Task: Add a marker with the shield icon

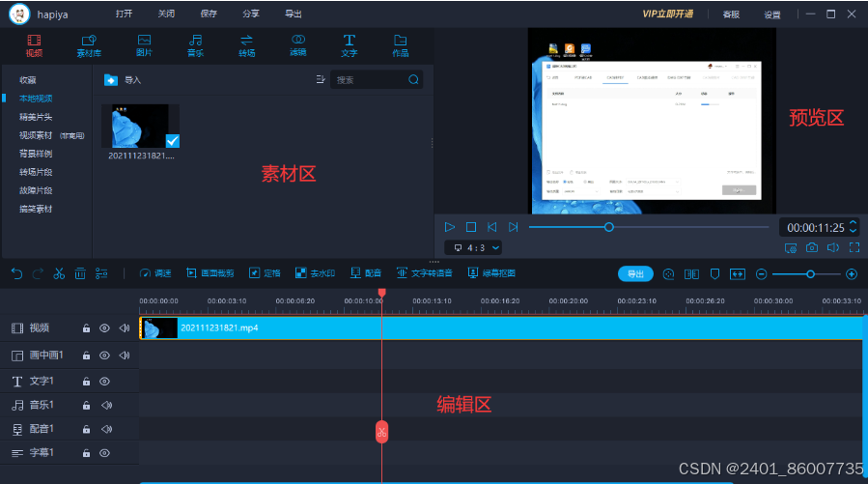Action: pyautogui.click(x=714, y=274)
